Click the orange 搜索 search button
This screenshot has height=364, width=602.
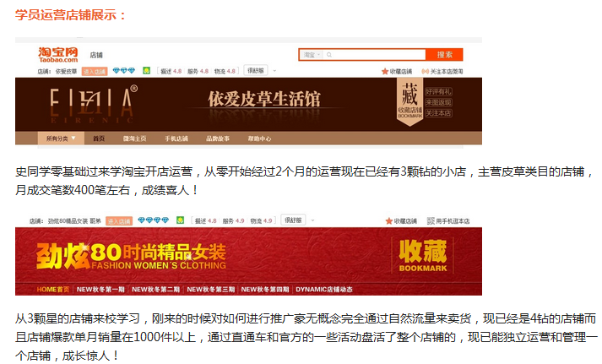point(443,55)
